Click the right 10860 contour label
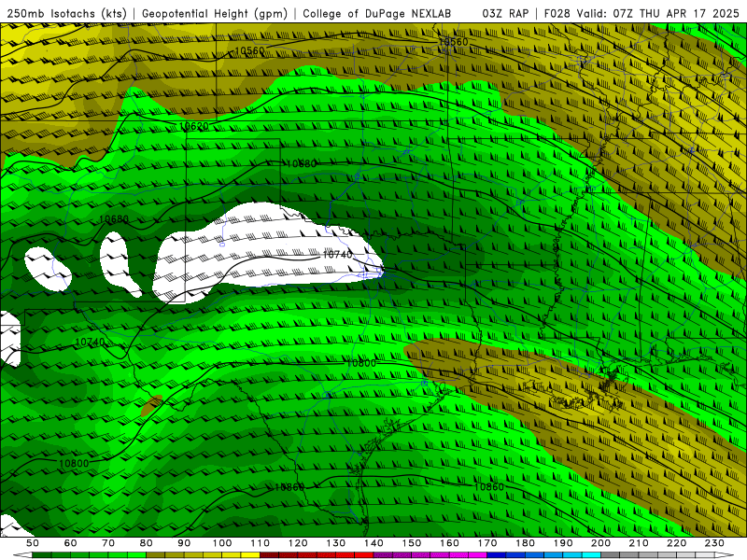The height and width of the screenshot is (560, 747). point(488,486)
